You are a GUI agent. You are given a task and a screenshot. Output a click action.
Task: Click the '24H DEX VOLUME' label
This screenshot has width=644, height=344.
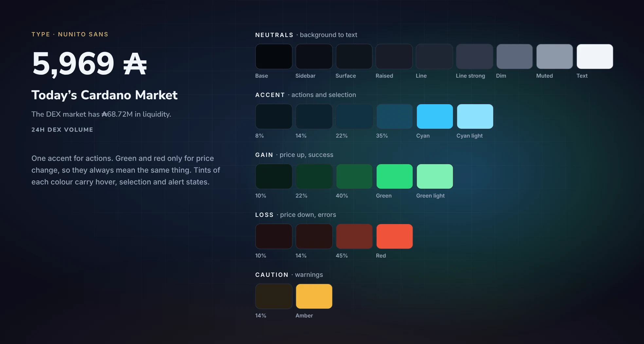click(x=62, y=130)
